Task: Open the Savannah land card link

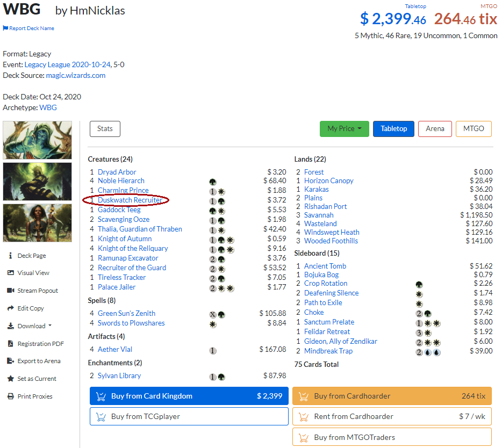Action: [x=319, y=215]
